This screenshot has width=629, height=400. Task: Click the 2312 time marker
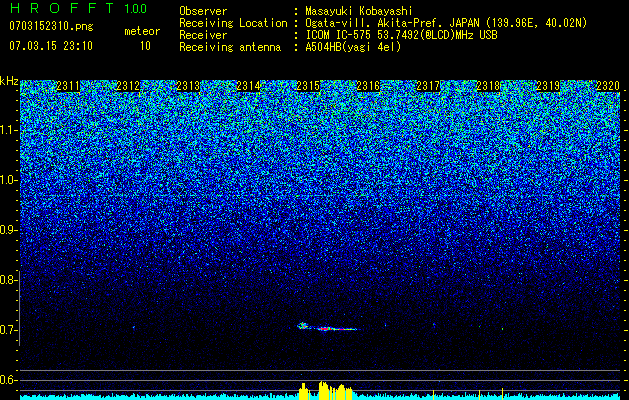tap(128, 86)
